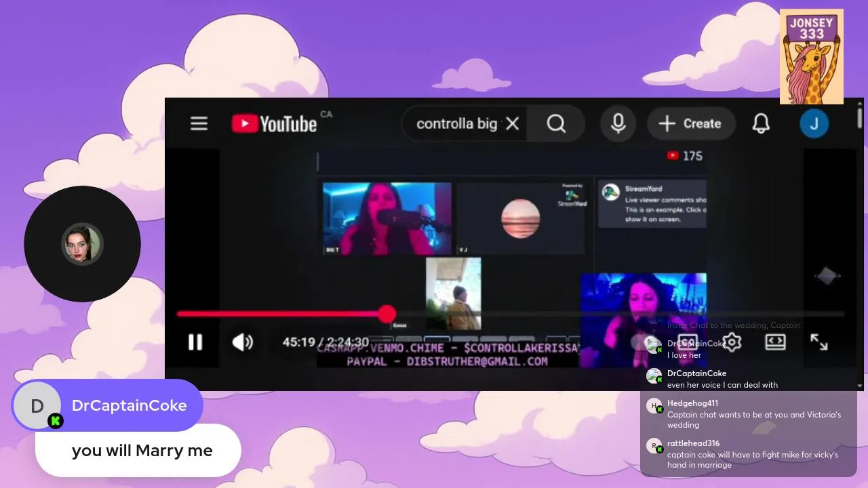This screenshot has width=868, height=488.
Task: Click the JONSEY 333 giraffe logo
Action: coord(812,56)
